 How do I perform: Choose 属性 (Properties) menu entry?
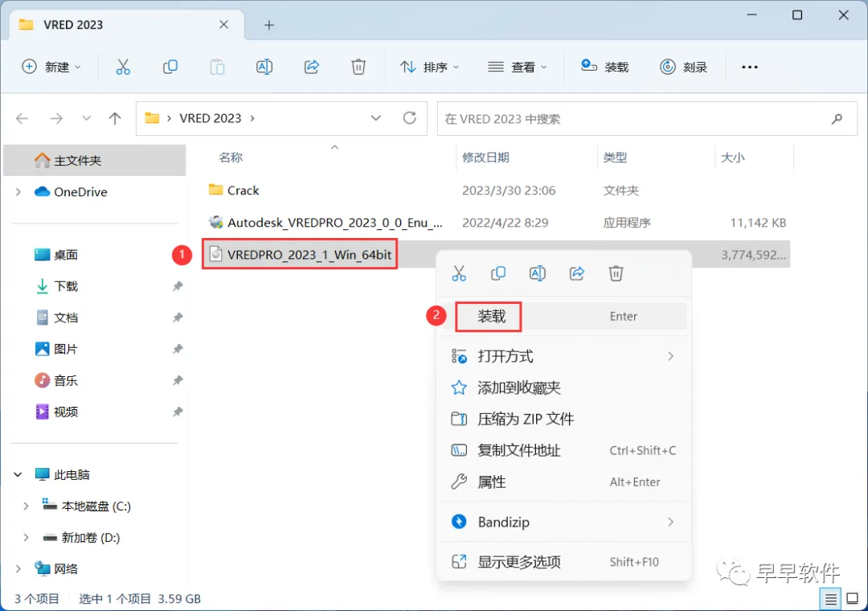click(x=563, y=482)
